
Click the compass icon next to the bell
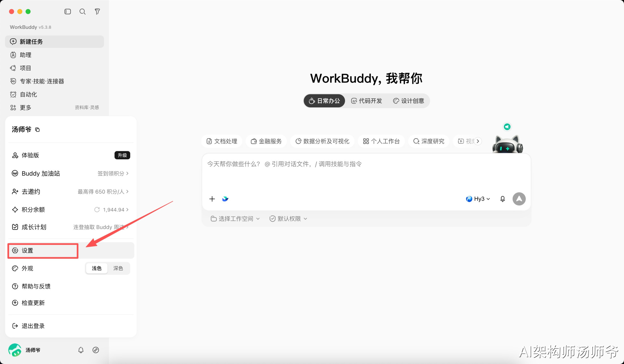(96, 350)
